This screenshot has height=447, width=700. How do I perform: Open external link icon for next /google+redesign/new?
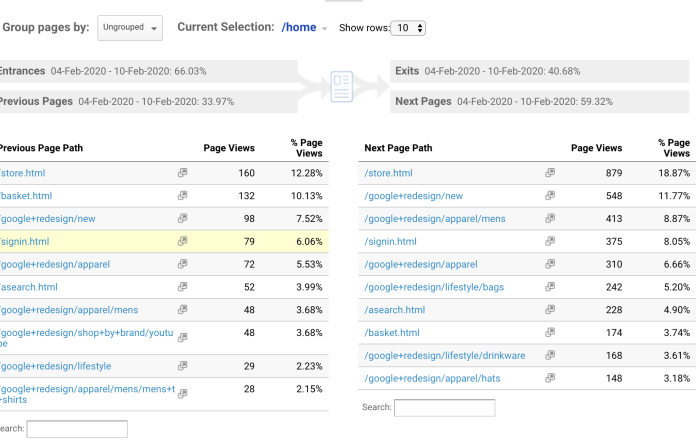pyautogui.click(x=550, y=196)
